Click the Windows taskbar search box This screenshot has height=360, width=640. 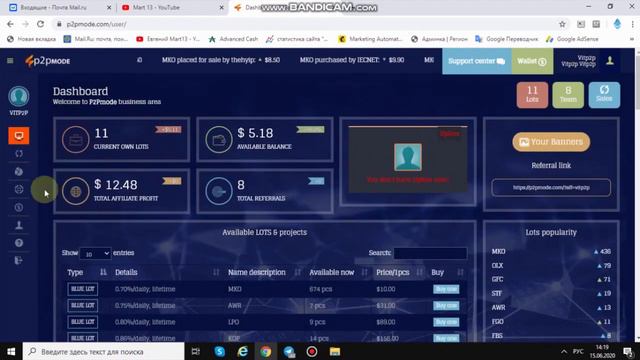click(104, 351)
